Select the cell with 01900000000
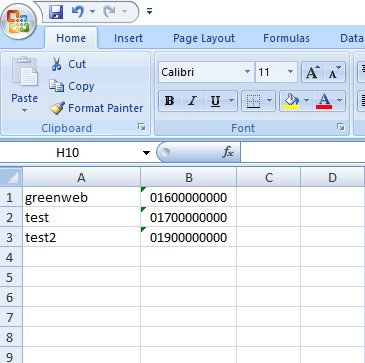The image size is (365, 363). (x=189, y=237)
